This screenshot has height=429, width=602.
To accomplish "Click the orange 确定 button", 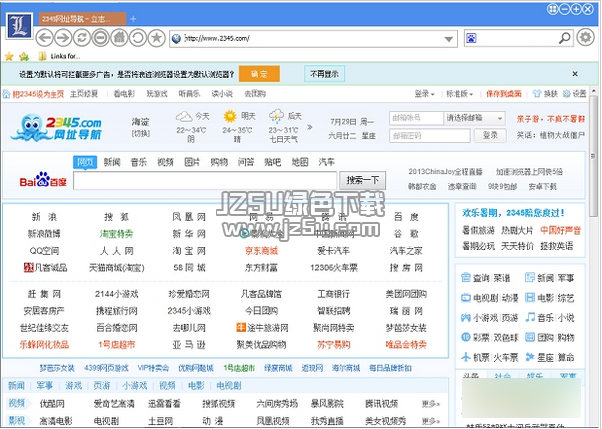I will pyautogui.click(x=259, y=74).
